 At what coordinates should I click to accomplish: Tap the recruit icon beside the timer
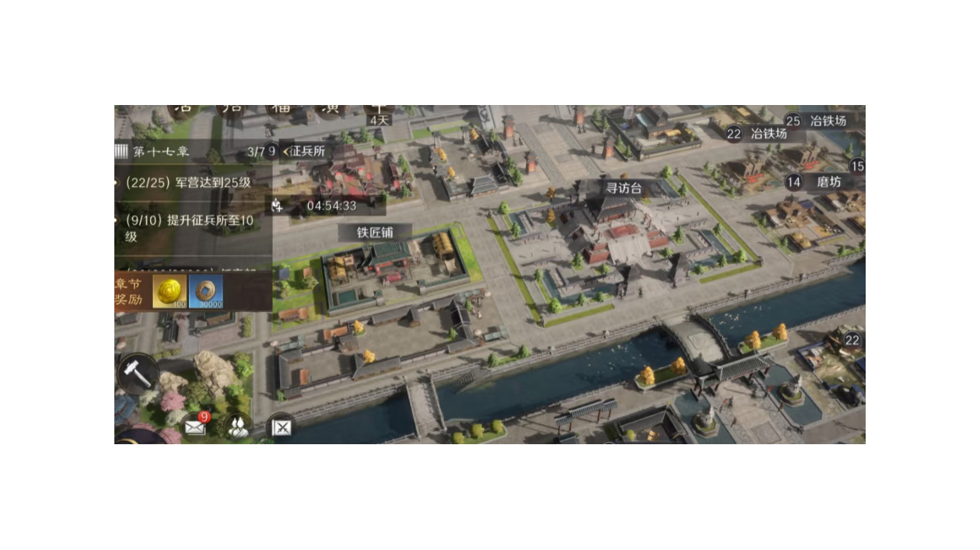coord(277,205)
